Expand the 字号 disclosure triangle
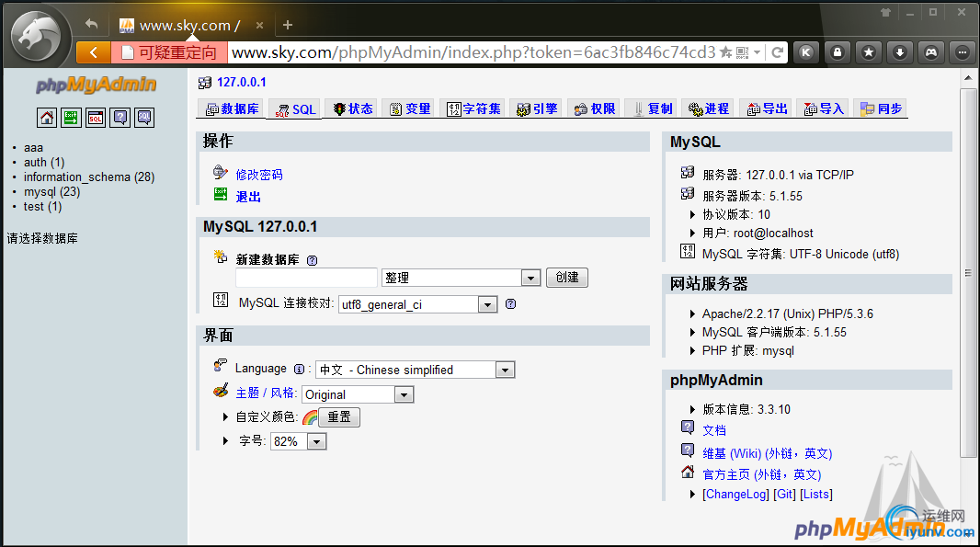The image size is (980, 547). click(225, 440)
